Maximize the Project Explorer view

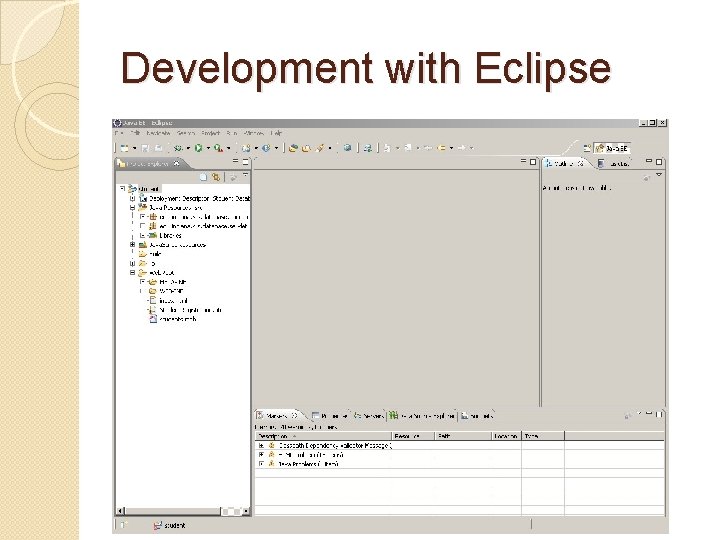[x=246, y=162]
